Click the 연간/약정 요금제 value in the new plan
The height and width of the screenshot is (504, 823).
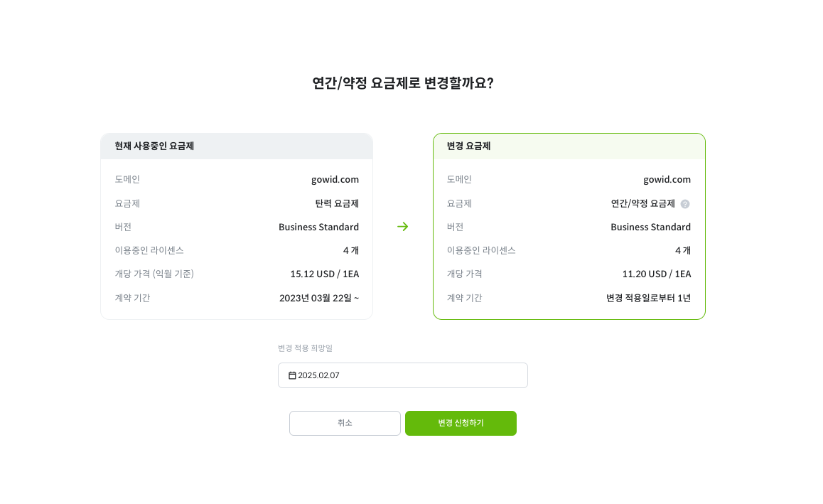[x=642, y=203]
